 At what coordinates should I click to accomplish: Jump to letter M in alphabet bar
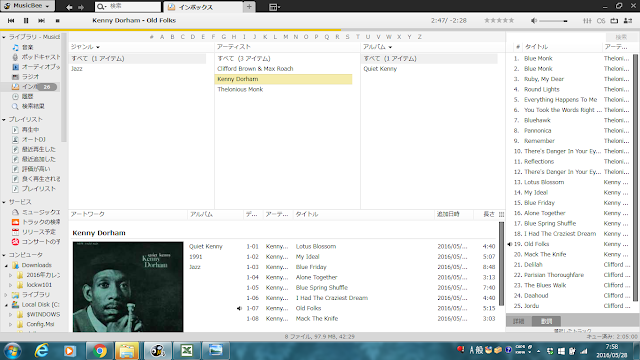(285, 37)
